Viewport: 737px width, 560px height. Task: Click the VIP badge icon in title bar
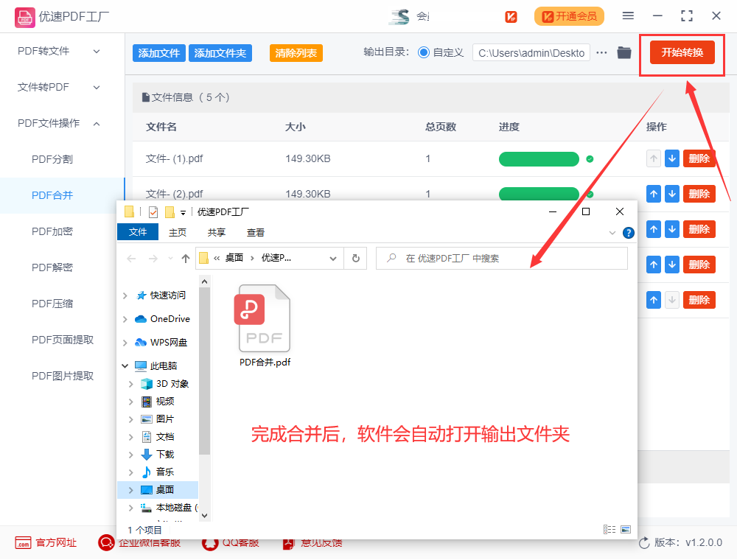[x=511, y=16]
